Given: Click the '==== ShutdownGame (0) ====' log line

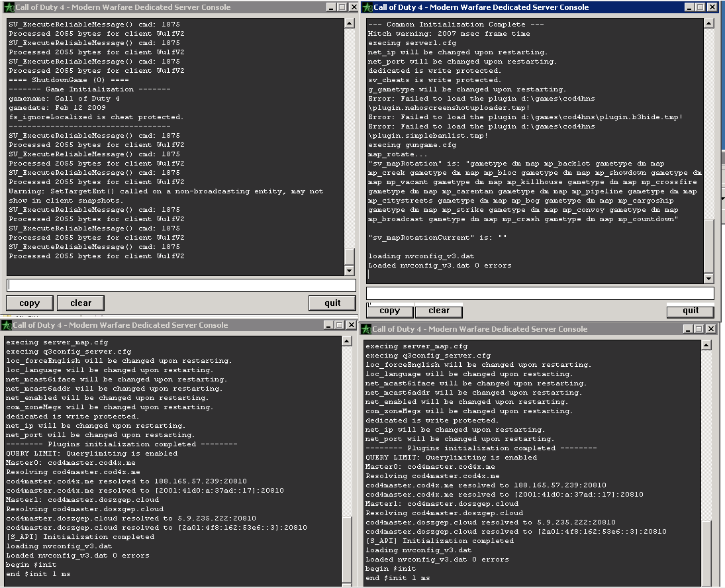Looking at the screenshot, I should pos(69,80).
